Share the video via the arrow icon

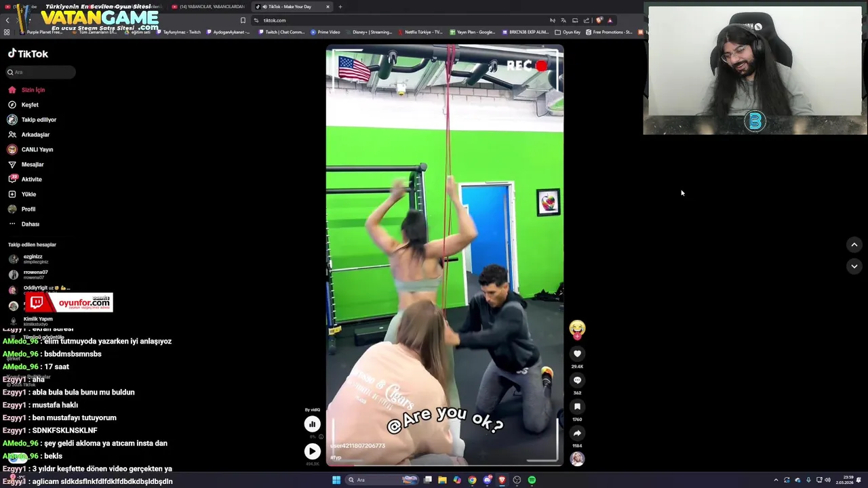click(x=577, y=433)
